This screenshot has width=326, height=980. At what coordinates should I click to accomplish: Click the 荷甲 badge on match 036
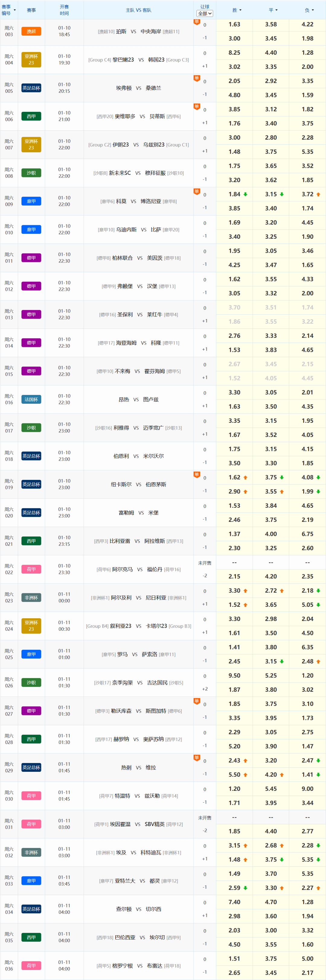point(31,965)
